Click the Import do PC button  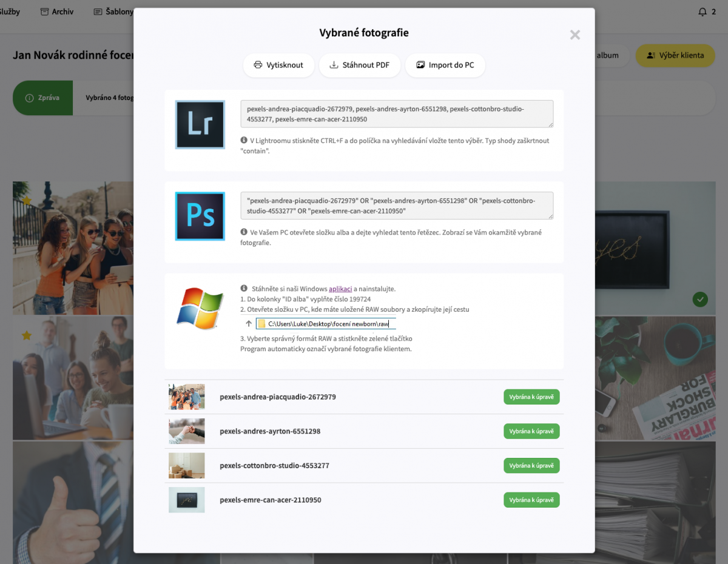(x=445, y=65)
